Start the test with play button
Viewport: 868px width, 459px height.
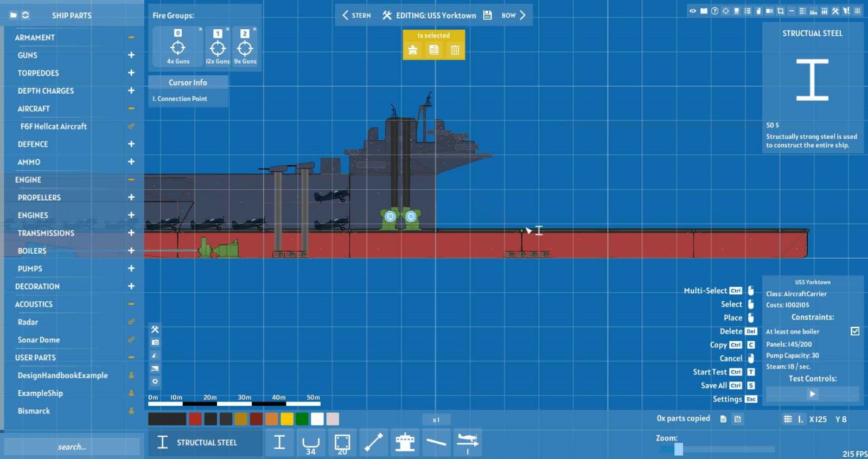coord(812,394)
